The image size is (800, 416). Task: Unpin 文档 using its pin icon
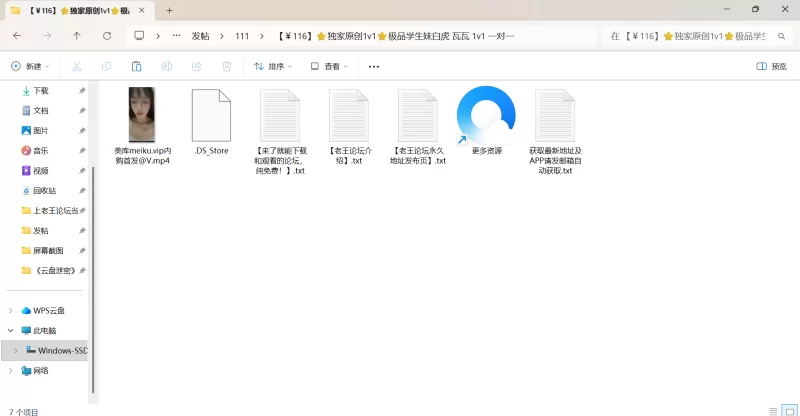(x=82, y=111)
